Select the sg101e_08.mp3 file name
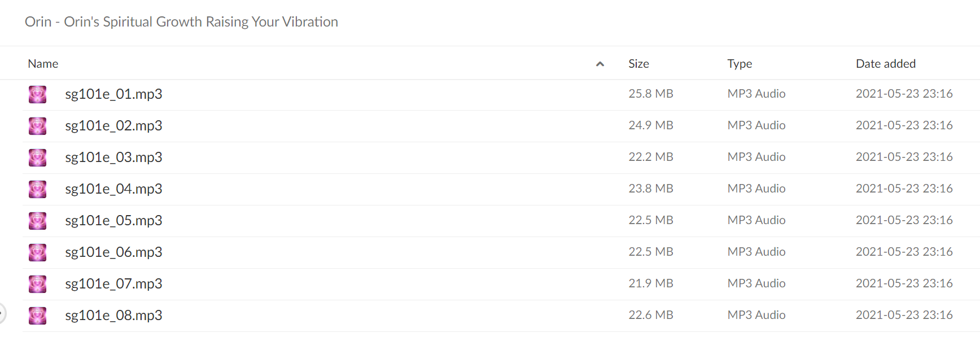Viewport: 980px width, 350px height. (113, 316)
